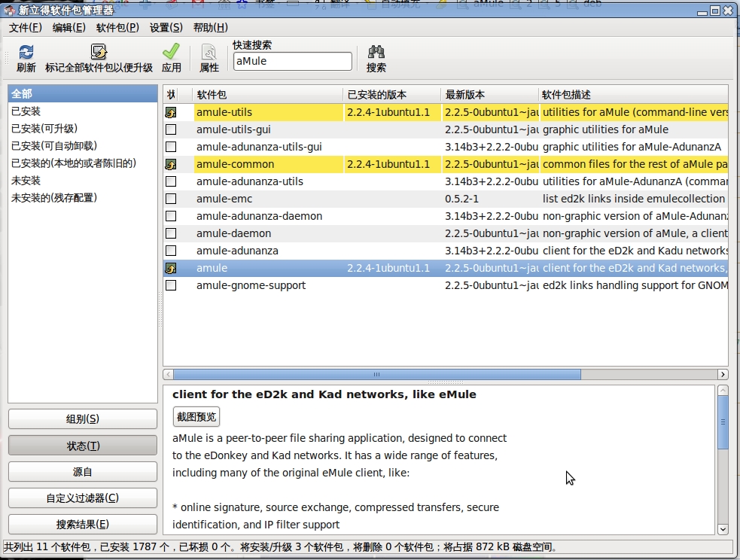
Task: Select the 已安装(可升级) filter
Action: coord(83,128)
